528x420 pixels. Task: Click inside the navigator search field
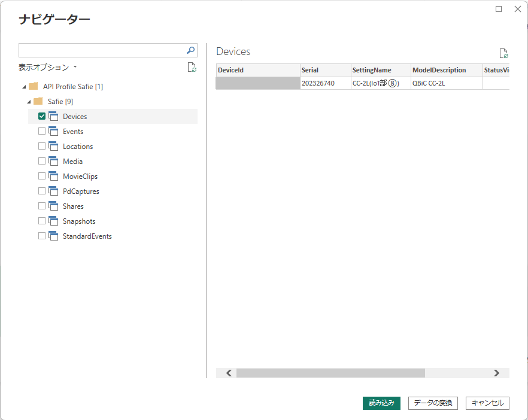coord(102,50)
